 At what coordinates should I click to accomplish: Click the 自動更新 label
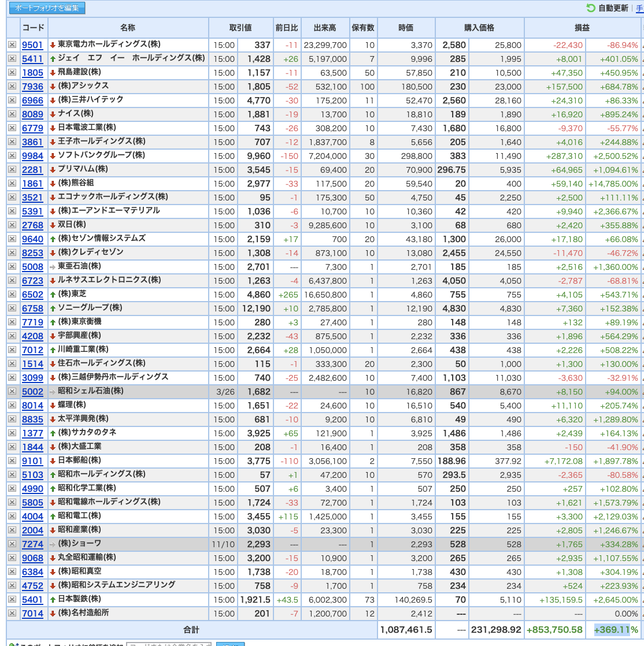coord(613,8)
